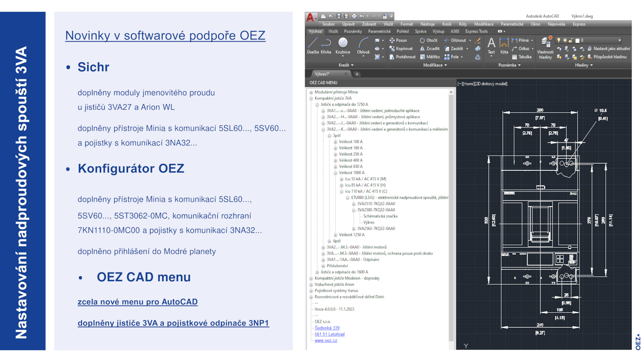The height and width of the screenshot is (362, 644).
Task: Select the Křivka (polyline) tool
Action: (326, 45)
